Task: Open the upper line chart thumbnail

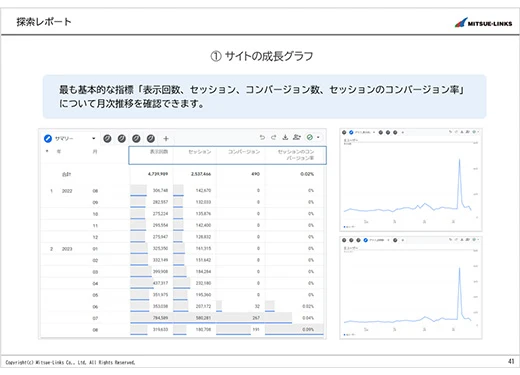Action: (411, 180)
